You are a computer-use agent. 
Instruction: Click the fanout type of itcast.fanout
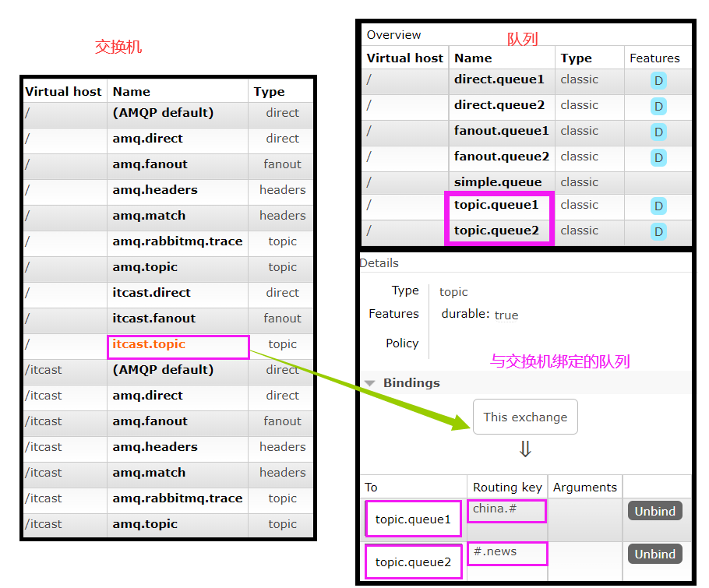[283, 319]
